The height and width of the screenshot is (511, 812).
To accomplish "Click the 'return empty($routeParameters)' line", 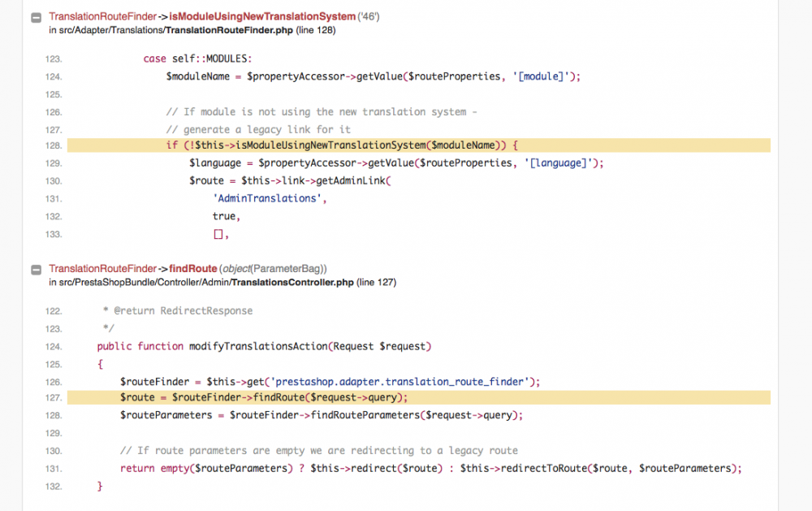I will click(431, 468).
